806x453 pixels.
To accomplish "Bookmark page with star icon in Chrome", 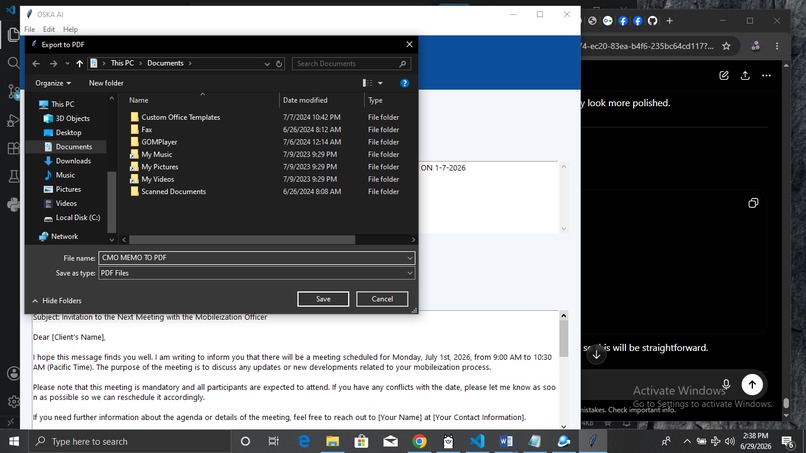I will tap(726, 46).
